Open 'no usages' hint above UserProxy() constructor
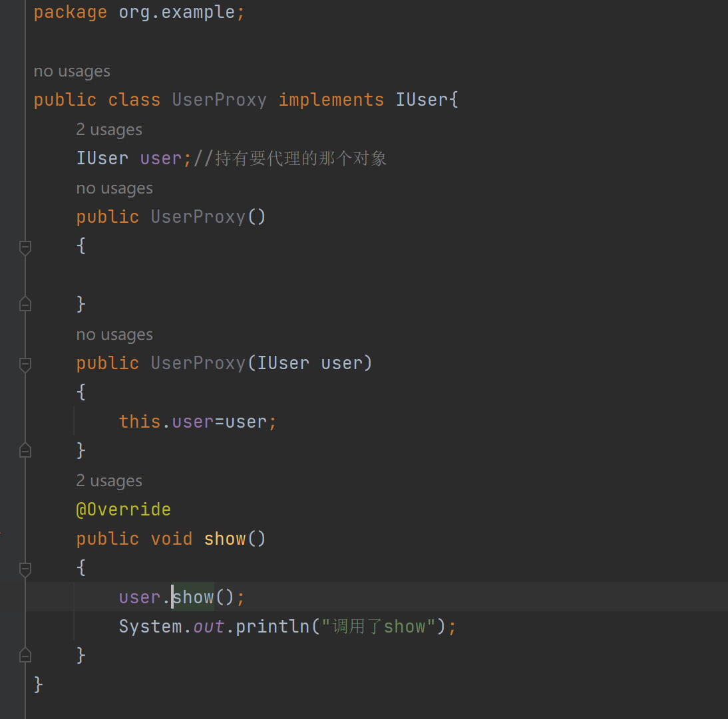 [114, 188]
